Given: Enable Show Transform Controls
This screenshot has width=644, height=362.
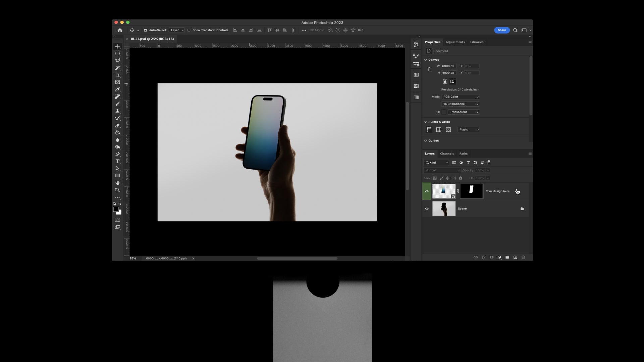Looking at the screenshot, I should 189,30.
